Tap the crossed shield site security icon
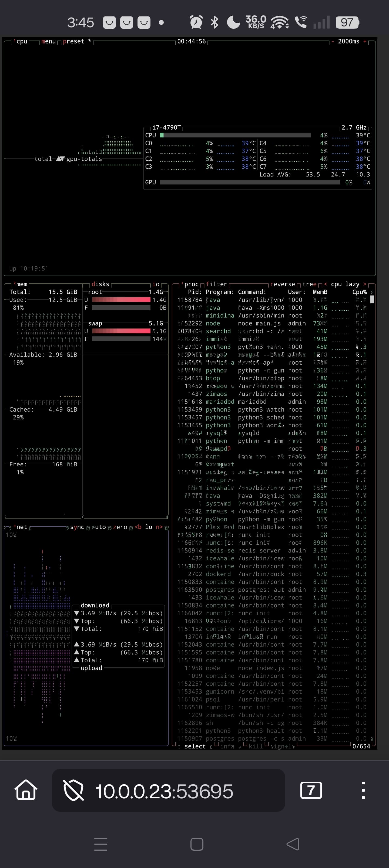Image resolution: width=389 pixels, height=868 pixels. click(x=73, y=790)
